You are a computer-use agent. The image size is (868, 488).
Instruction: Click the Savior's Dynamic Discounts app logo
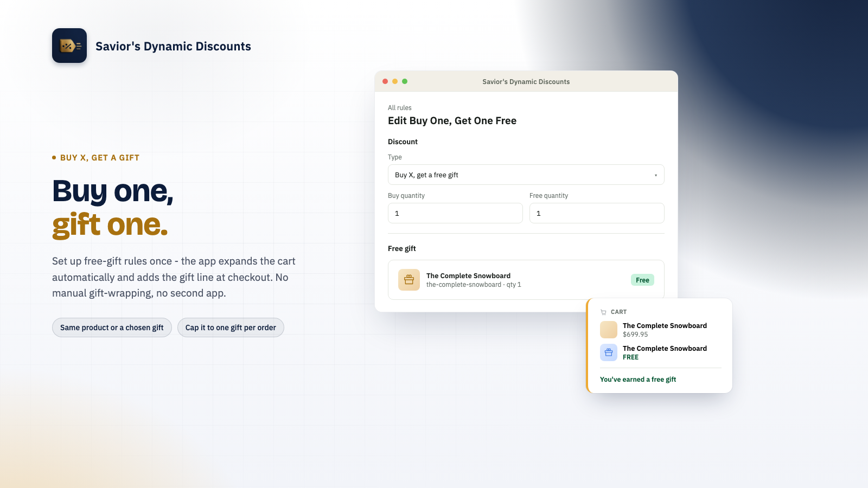(69, 46)
